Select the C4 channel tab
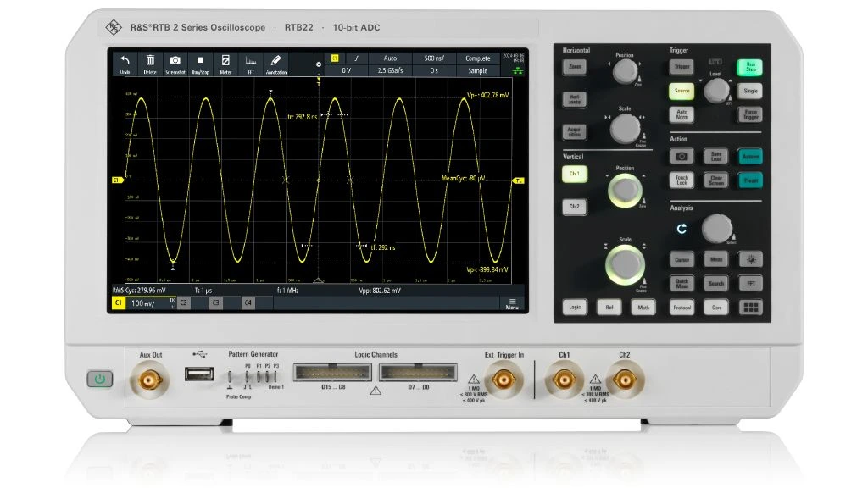This screenshot has height=488, width=868. tap(248, 302)
